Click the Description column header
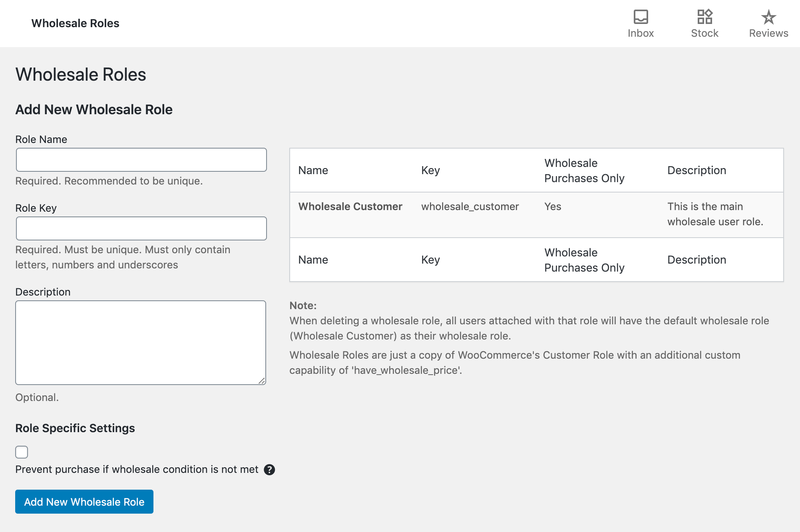This screenshot has width=800, height=532. [697, 171]
